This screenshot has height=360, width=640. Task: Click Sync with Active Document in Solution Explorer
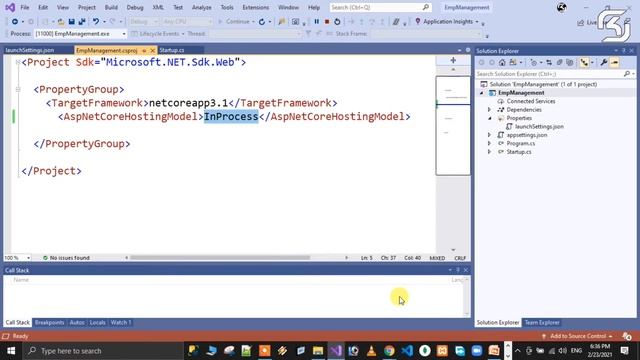(x=549, y=62)
